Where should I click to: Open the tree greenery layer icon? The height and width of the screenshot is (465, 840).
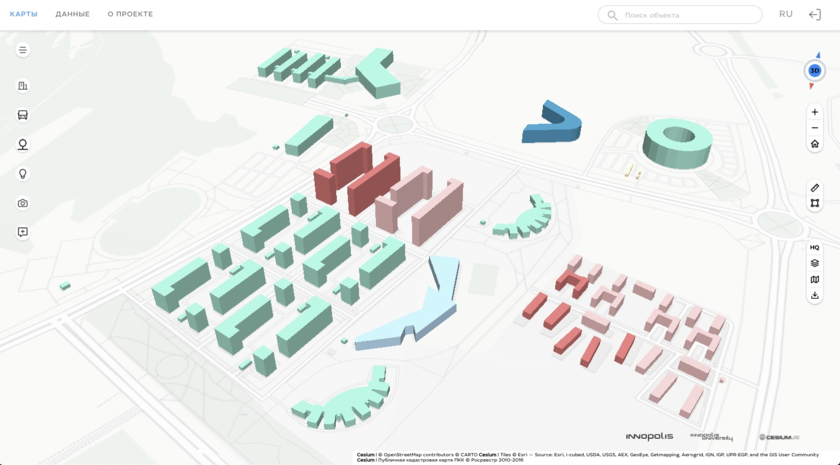22,145
